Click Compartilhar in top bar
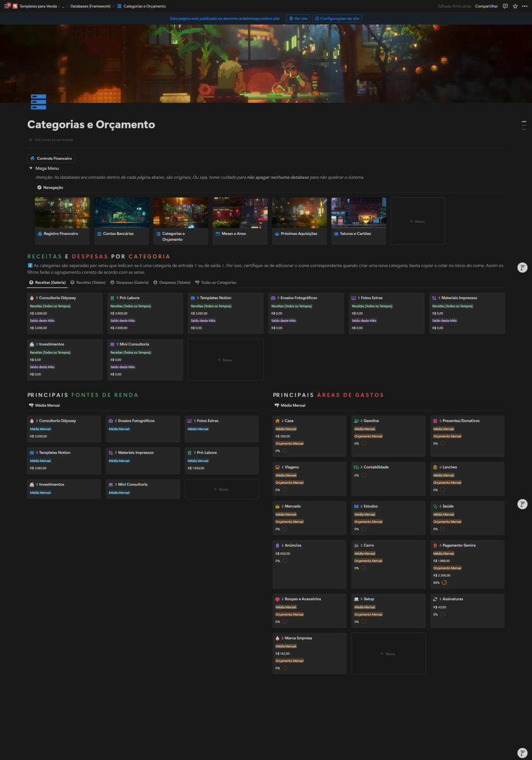Image resolution: width=532 pixels, height=760 pixels. pos(486,6)
